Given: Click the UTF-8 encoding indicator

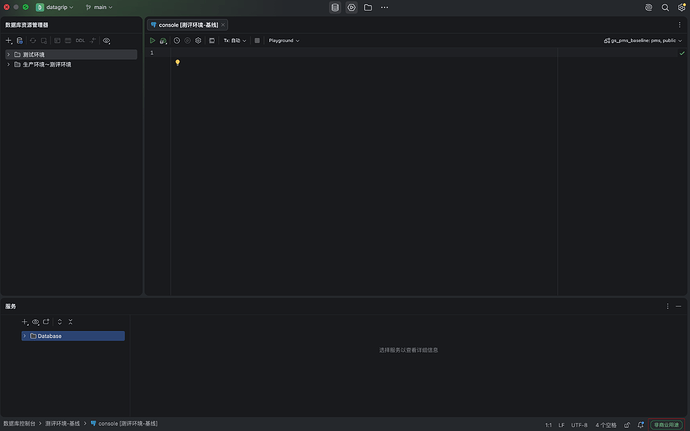Looking at the screenshot, I should [x=579, y=425].
